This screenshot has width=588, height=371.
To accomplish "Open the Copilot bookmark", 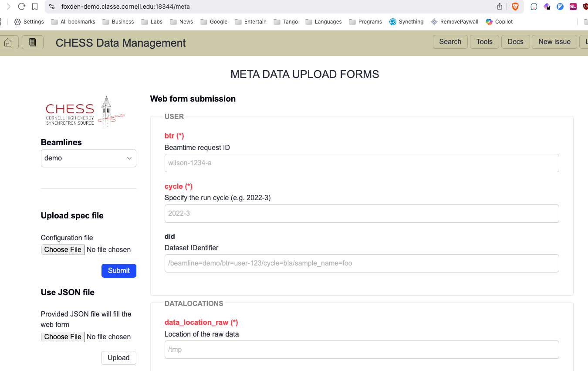I will point(499,22).
